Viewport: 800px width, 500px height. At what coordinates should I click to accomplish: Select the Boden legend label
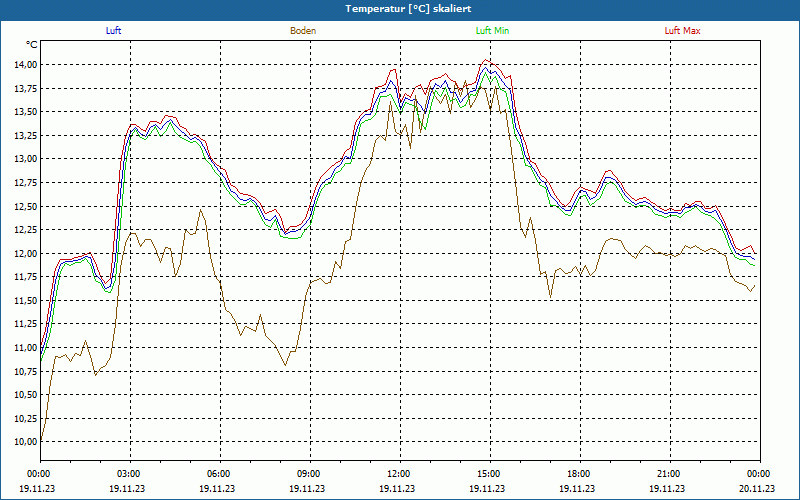tap(303, 31)
